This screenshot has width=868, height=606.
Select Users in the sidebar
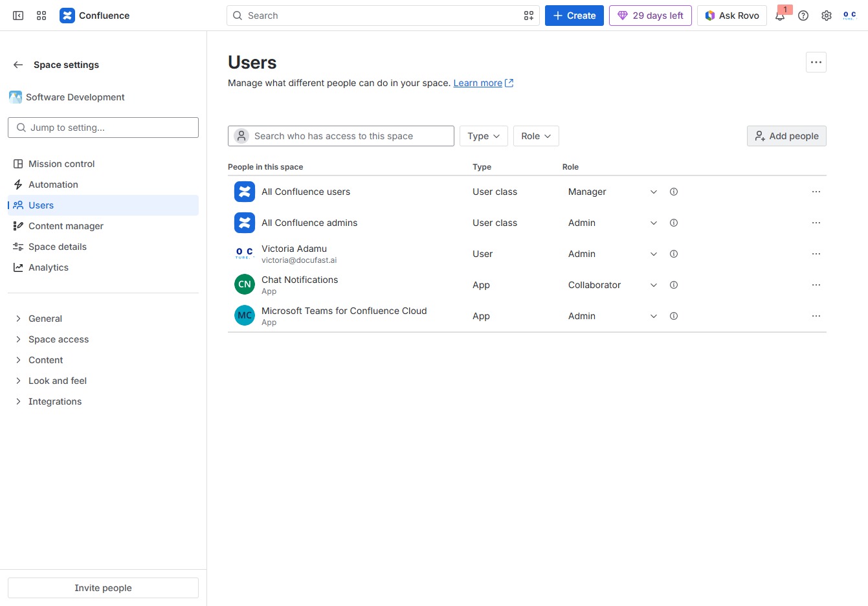[103, 205]
